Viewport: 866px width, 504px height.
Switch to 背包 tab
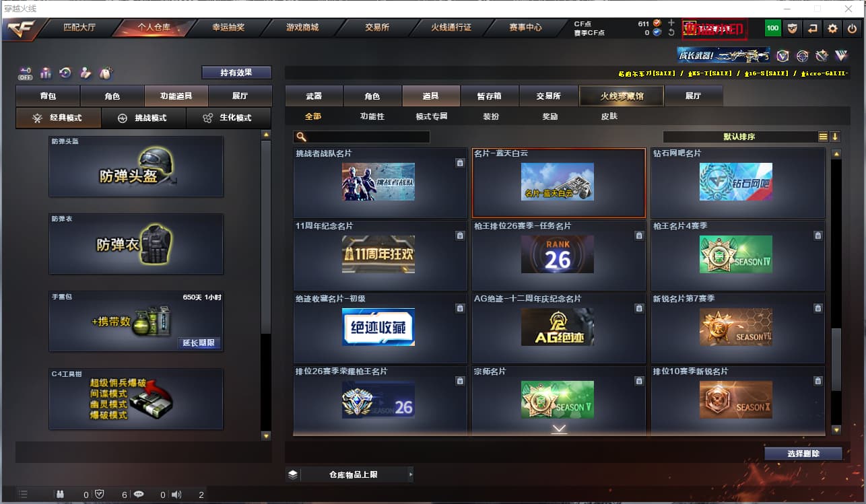[48, 96]
